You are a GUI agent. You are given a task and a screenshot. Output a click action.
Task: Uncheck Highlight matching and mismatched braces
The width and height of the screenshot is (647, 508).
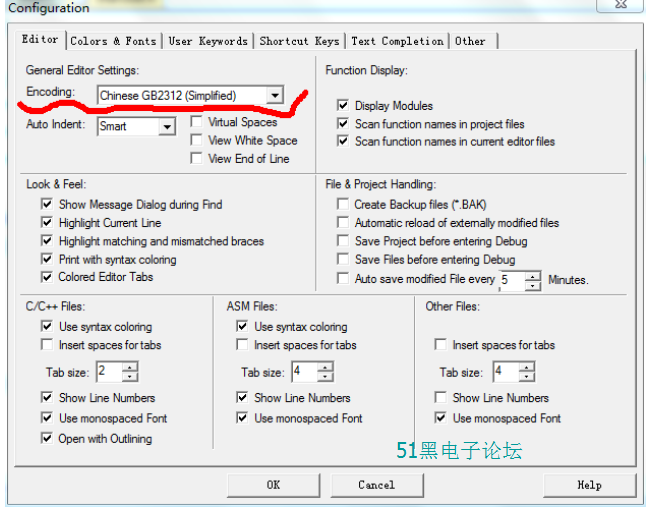coord(47,241)
